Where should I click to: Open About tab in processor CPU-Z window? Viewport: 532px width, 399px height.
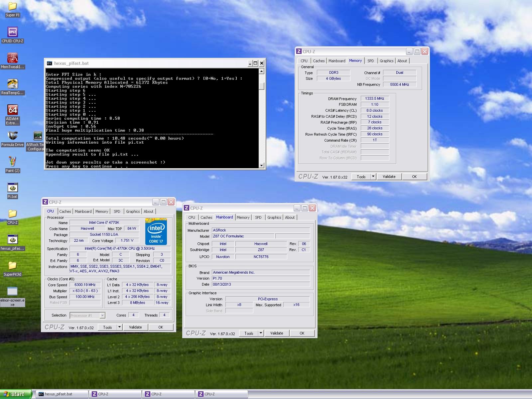(149, 211)
